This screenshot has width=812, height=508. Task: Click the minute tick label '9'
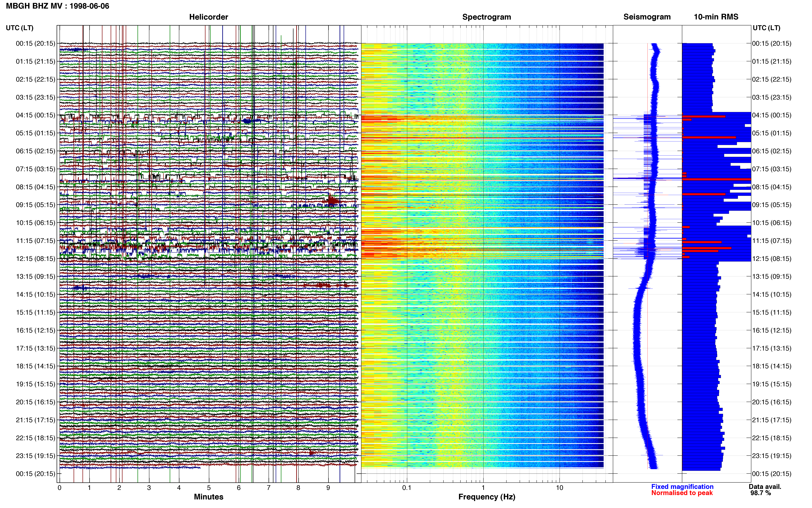[328, 488]
